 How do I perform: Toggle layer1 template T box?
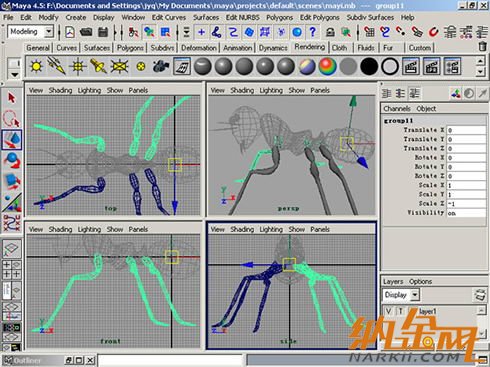[x=400, y=311]
